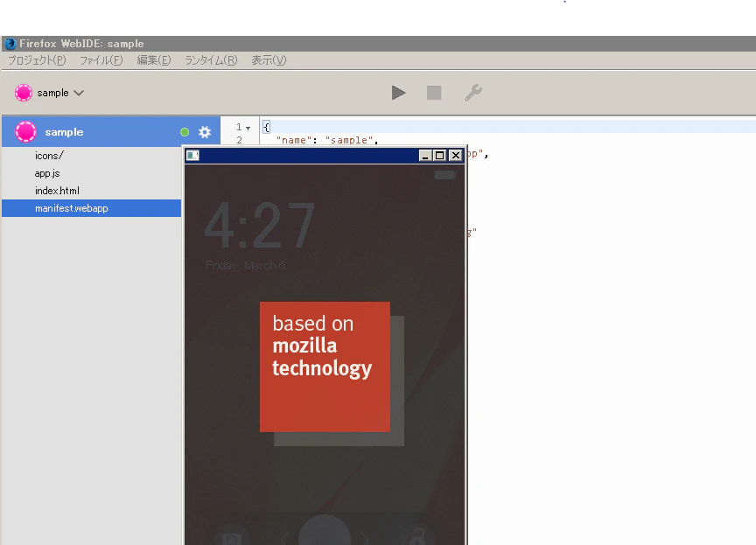Select manifest.webapp in the file tree
This screenshot has width=756, height=545.
click(x=92, y=208)
